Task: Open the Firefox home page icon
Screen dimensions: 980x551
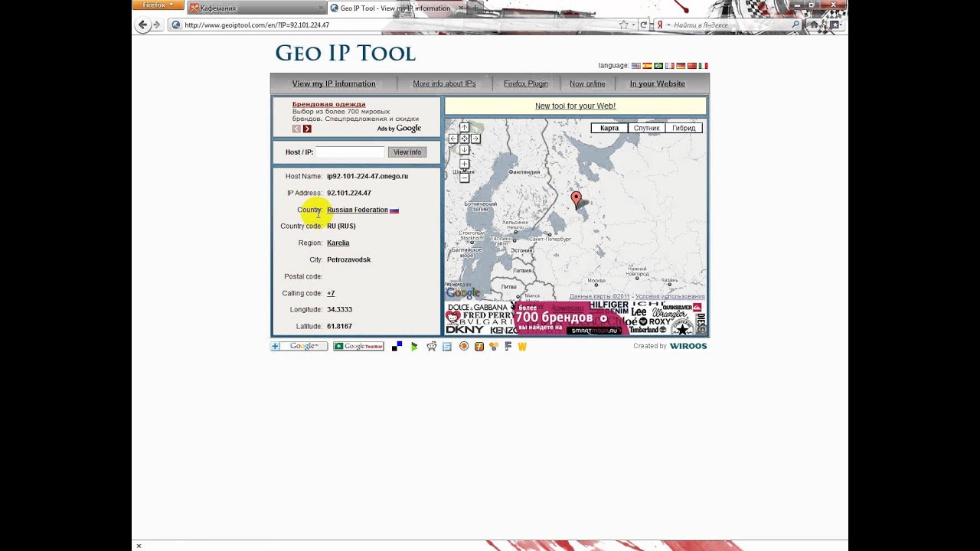Action: click(x=815, y=24)
